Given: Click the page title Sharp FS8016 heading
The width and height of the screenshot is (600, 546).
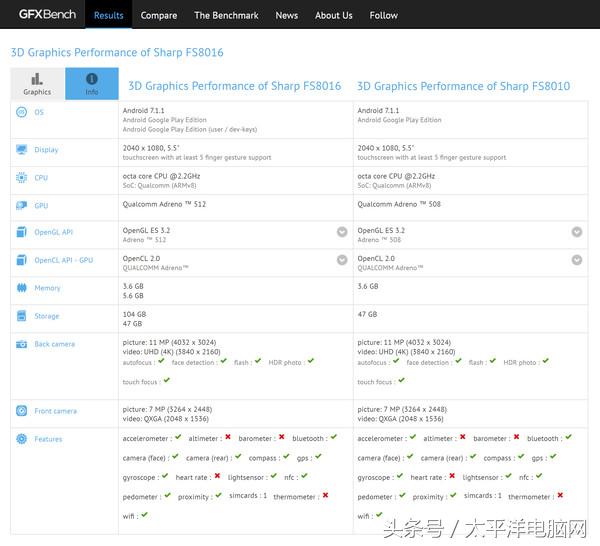Looking at the screenshot, I should coord(117,52).
